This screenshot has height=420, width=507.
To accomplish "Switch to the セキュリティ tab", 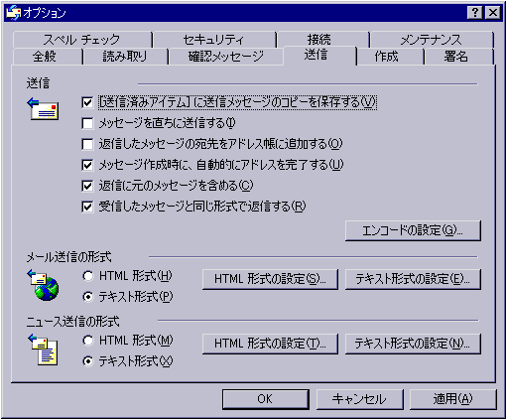I will tap(214, 40).
